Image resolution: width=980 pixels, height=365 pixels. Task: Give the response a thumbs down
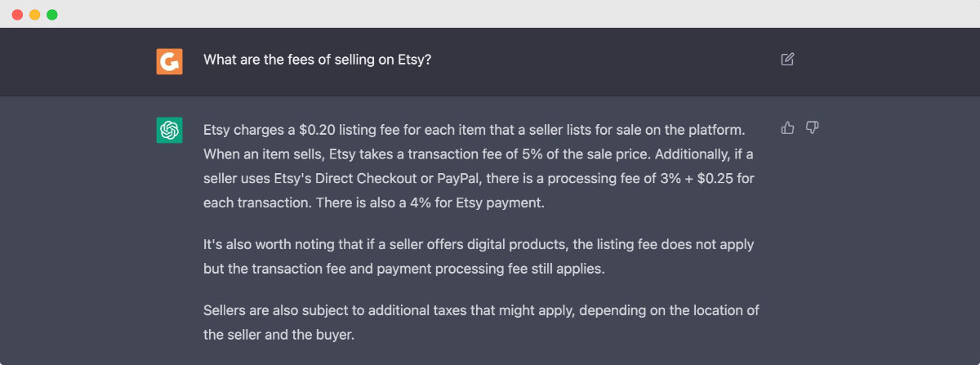point(813,127)
